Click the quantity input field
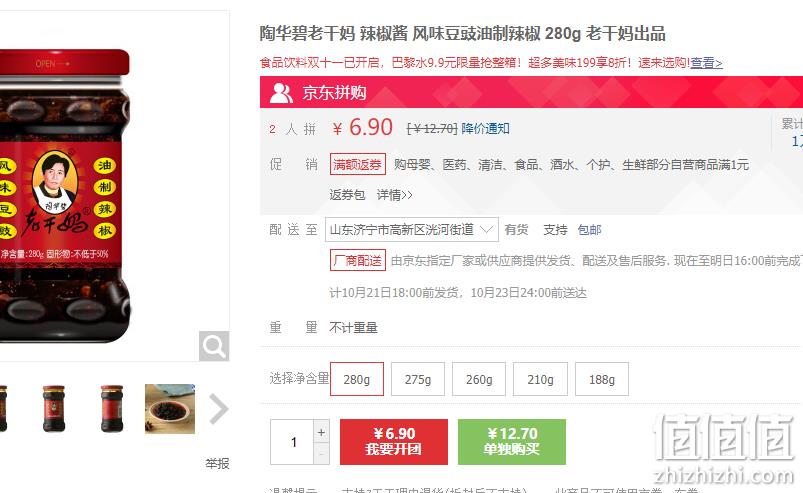This screenshot has height=493, width=803. click(x=292, y=442)
